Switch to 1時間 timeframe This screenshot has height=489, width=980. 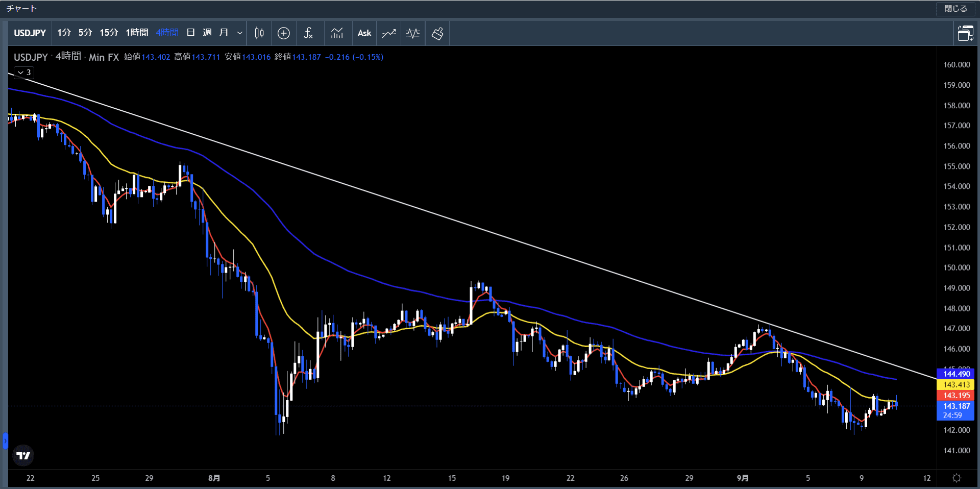(x=137, y=33)
